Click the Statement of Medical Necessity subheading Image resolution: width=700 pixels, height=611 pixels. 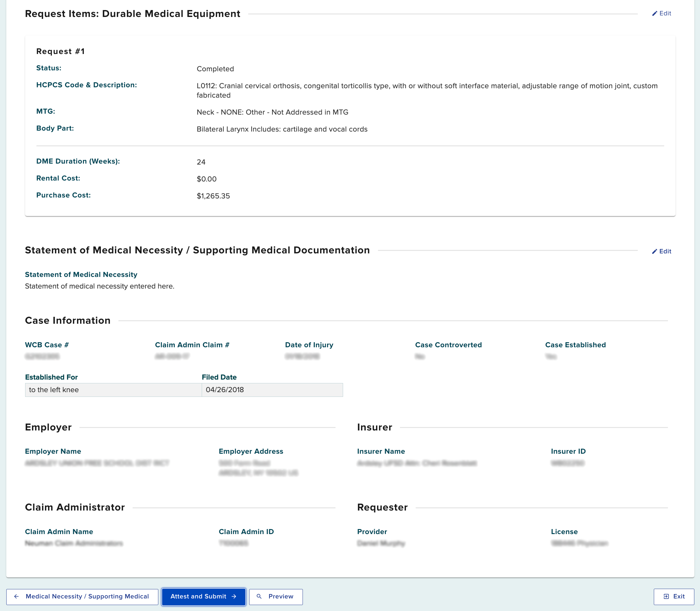[x=81, y=274]
